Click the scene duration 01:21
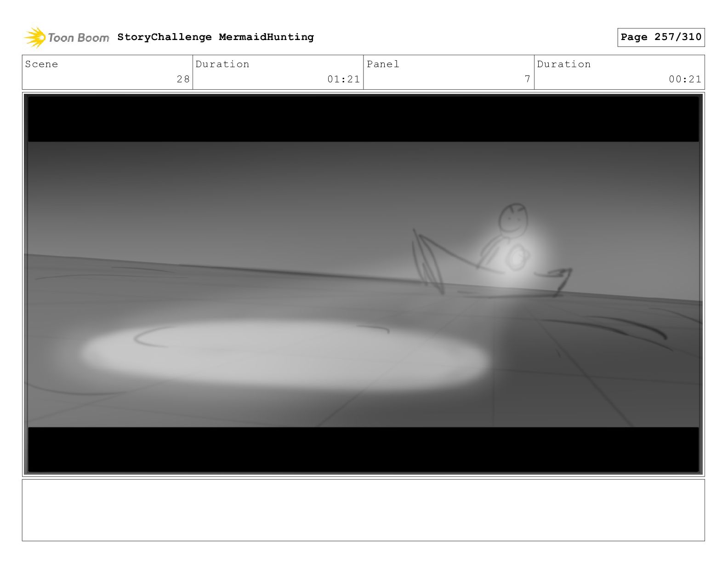The width and height of the screenshot is (728, 563). pos(343,79)
